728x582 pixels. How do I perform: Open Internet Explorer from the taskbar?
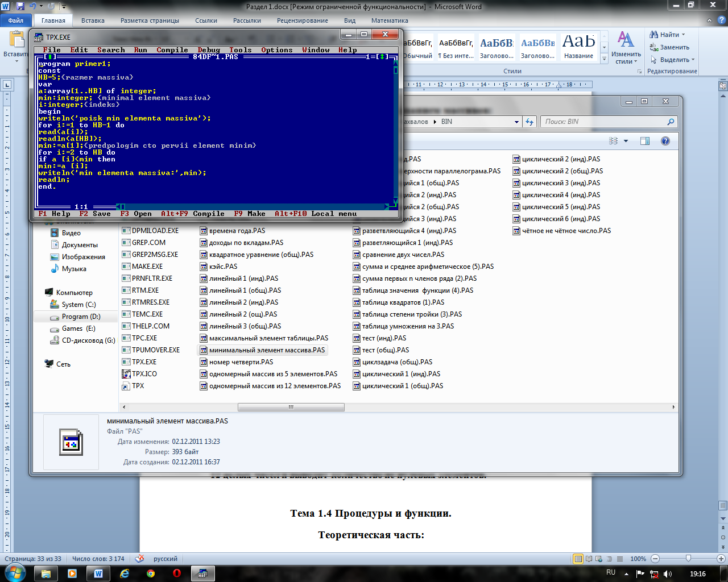pyautogui.click(x=125, y=573)
